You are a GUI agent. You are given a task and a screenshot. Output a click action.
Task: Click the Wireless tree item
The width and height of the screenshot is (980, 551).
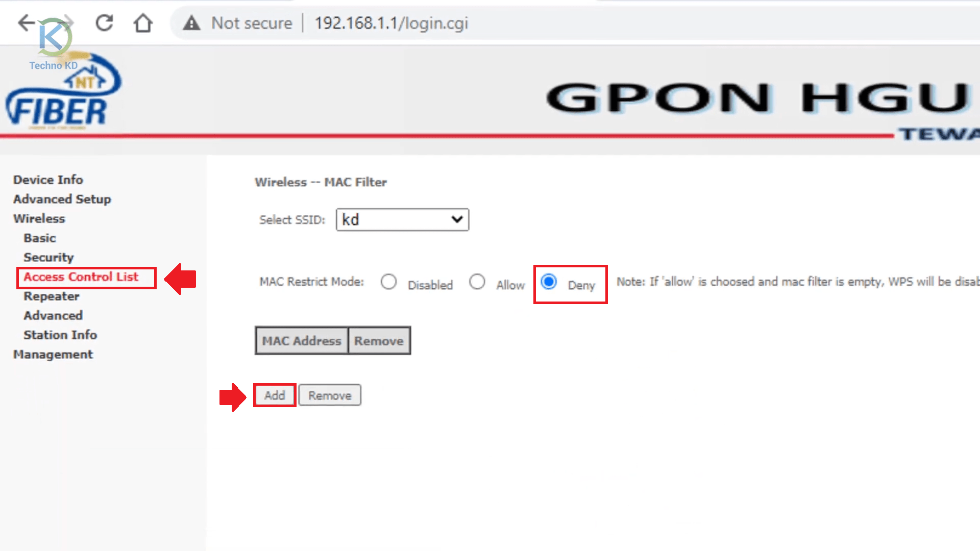[38, 218]
